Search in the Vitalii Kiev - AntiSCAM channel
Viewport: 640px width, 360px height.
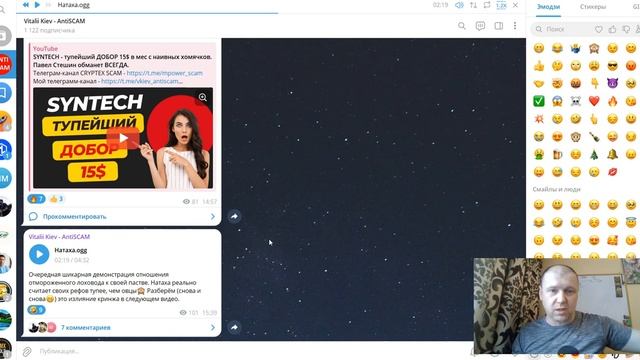462,26
